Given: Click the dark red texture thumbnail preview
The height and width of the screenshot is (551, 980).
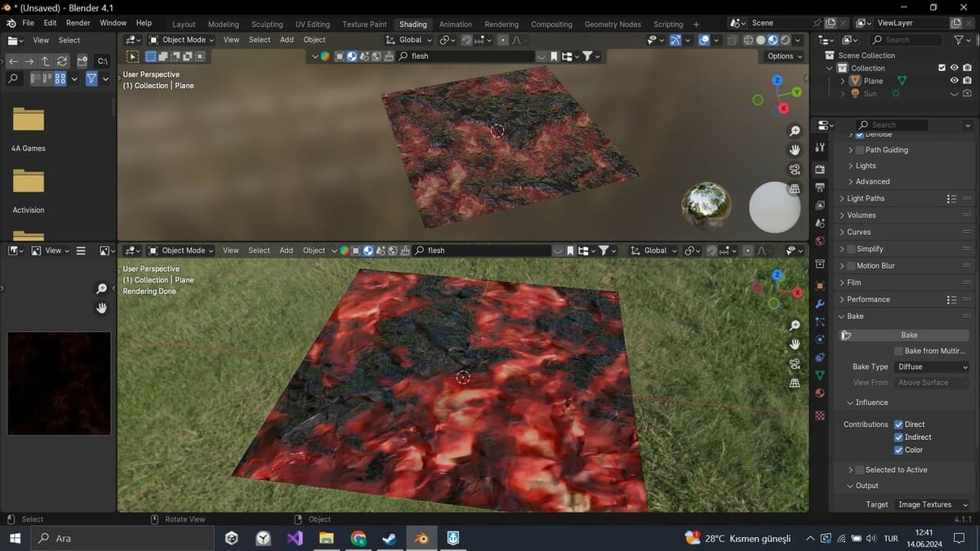Looking at the screenshot, I should pyautogui.click(x=59, y=384).
